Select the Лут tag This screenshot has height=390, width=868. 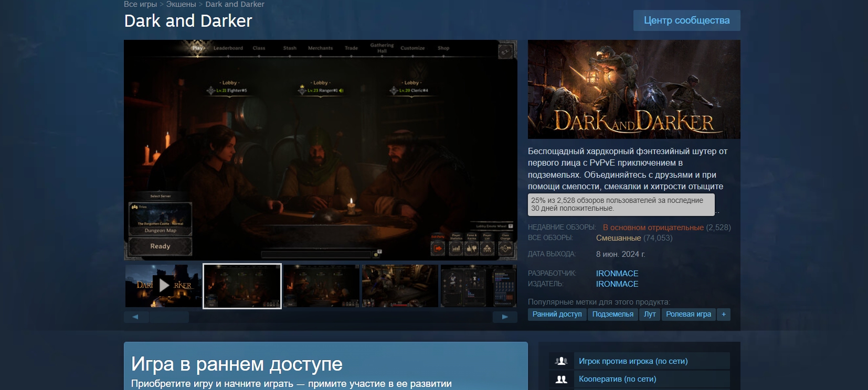[650, 315]
